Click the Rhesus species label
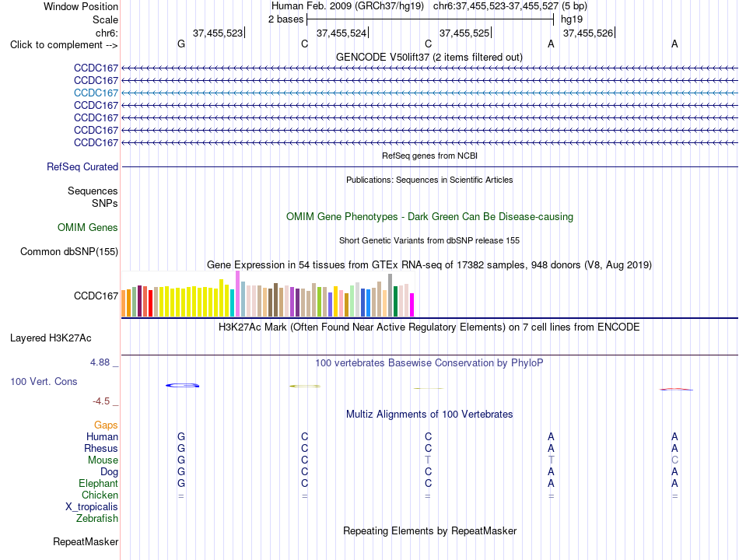The height and width of the screenshot is (560, 739). [x=101, y=448]
